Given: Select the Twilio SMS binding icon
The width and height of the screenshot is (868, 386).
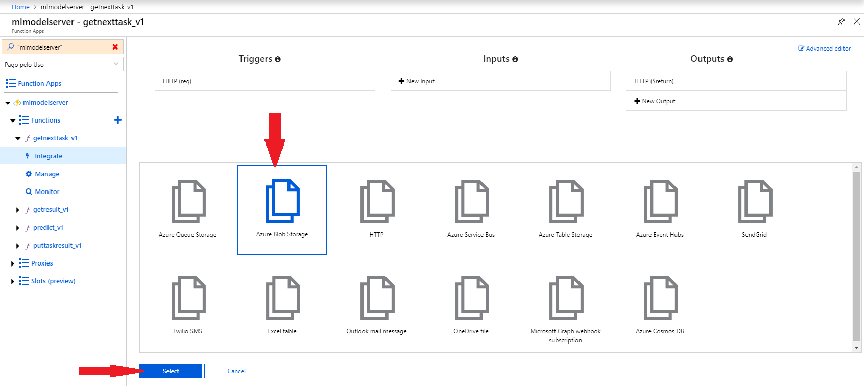Looking at the screenshot, I should (x=188, y=298).
